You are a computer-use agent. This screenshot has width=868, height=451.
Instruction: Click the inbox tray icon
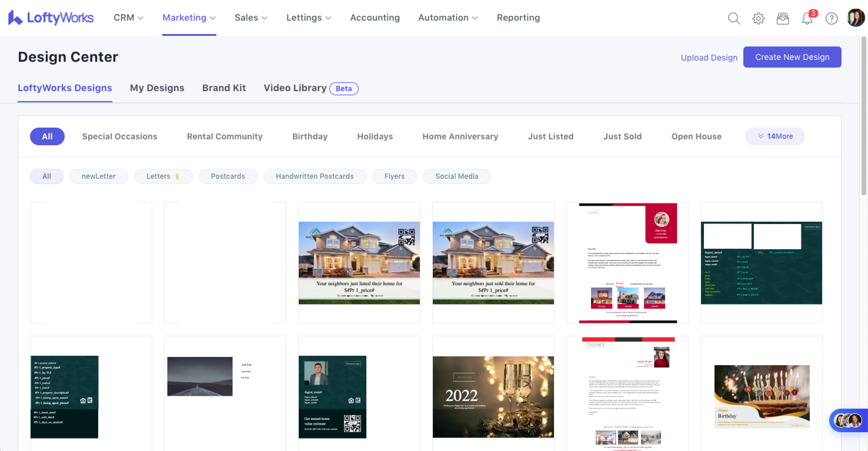pos(782,18)
